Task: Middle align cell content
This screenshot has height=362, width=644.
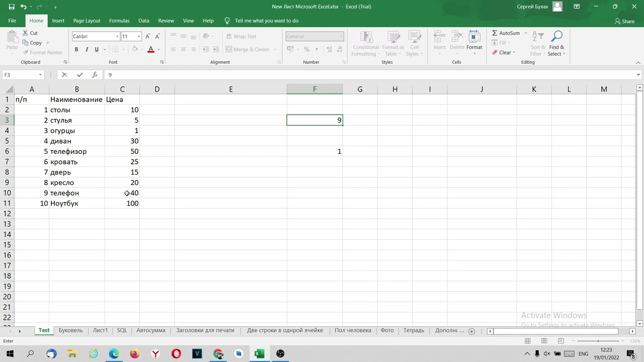Action: click(183, 36)
